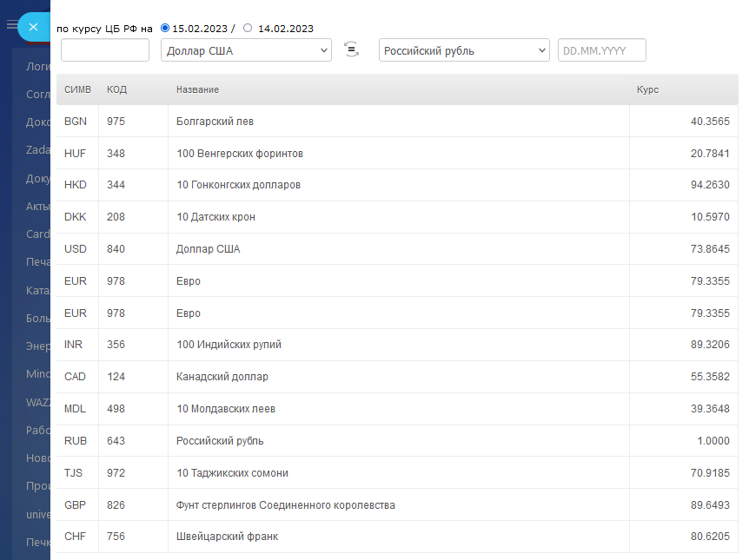Screen dimensions: 749x560
Task: Expand the Российский рубль currency dropdown
Action: click(x=464, y=50)
